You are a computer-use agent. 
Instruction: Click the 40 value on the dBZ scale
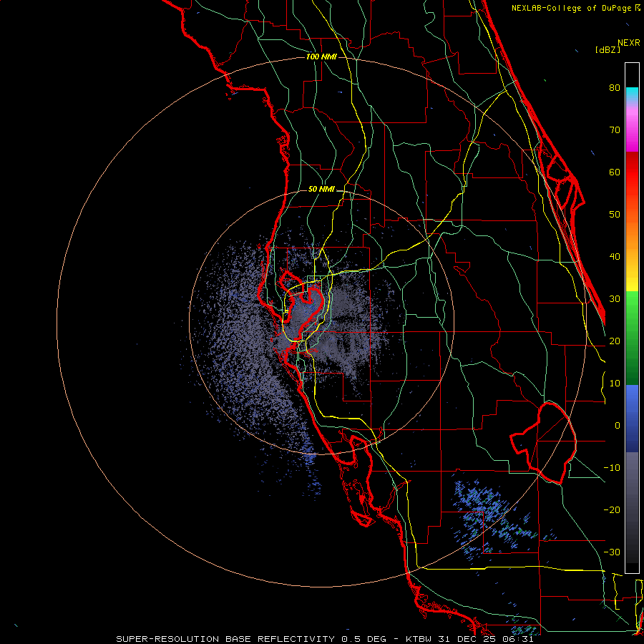click(615, 257)
